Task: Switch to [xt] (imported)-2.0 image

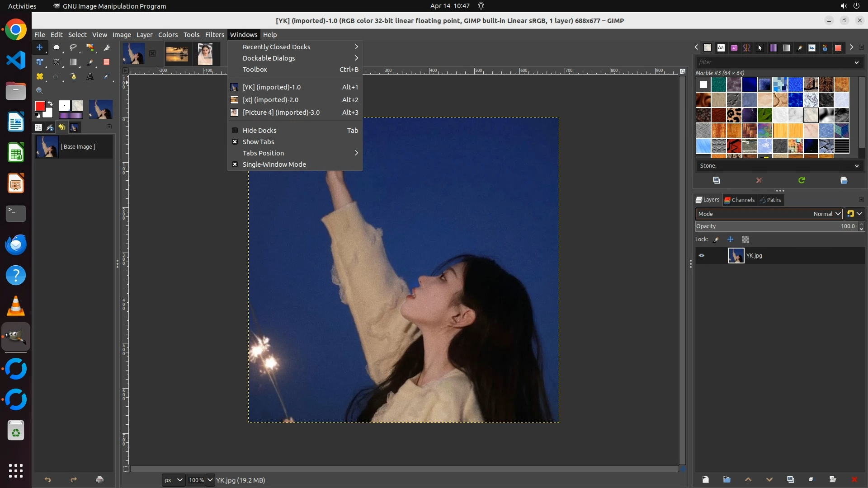Action: pos(270,100)
